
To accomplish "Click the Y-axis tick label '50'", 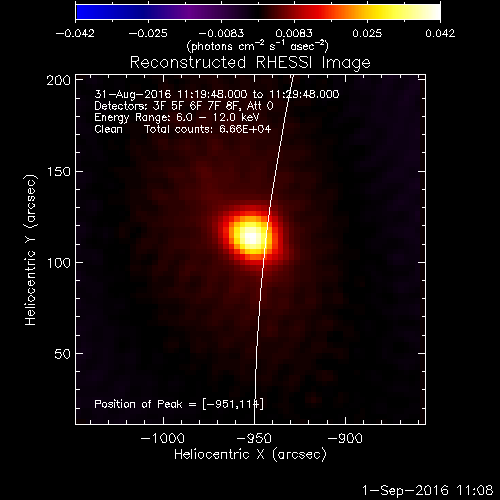I will pos(62,354).
